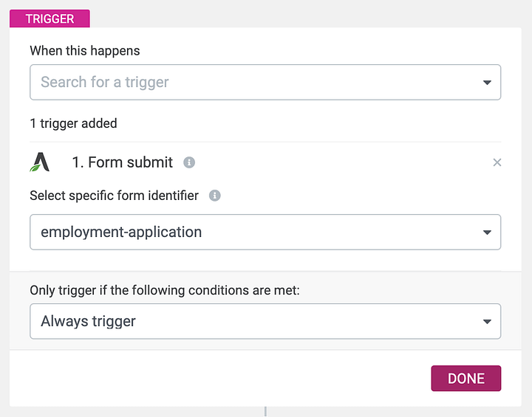
Task: Click the '1 trigger added' text
Action: click(73, 123)
